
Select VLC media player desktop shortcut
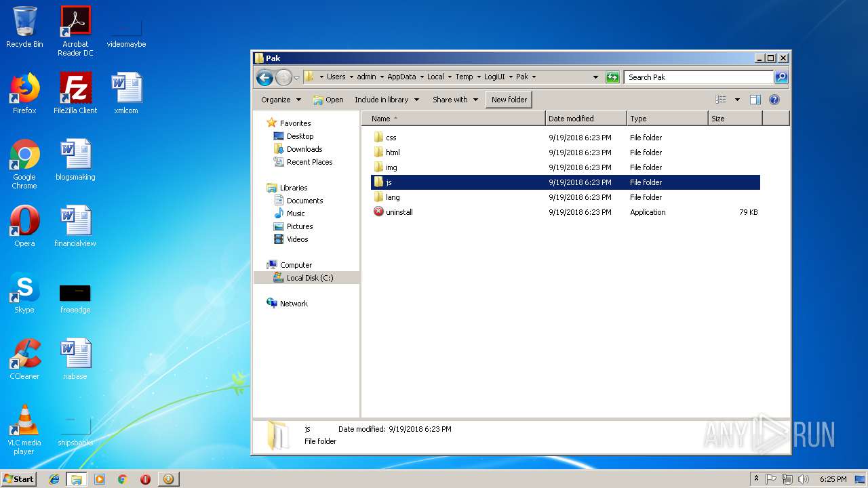(24, 430)
